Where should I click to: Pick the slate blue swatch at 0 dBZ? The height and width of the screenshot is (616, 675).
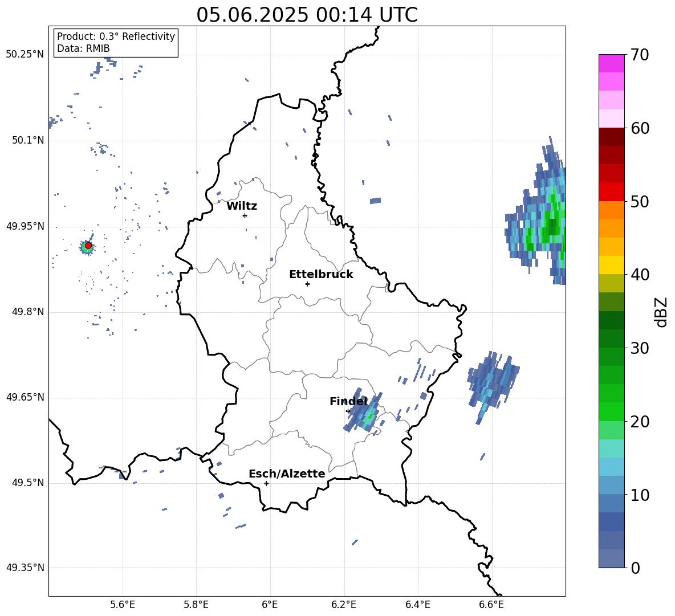tap(611, 559)
